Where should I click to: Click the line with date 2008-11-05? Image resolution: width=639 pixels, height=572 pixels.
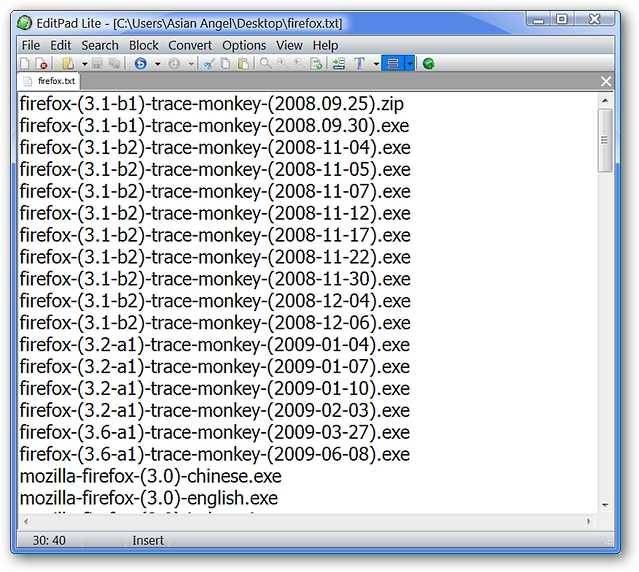point(215,169)
